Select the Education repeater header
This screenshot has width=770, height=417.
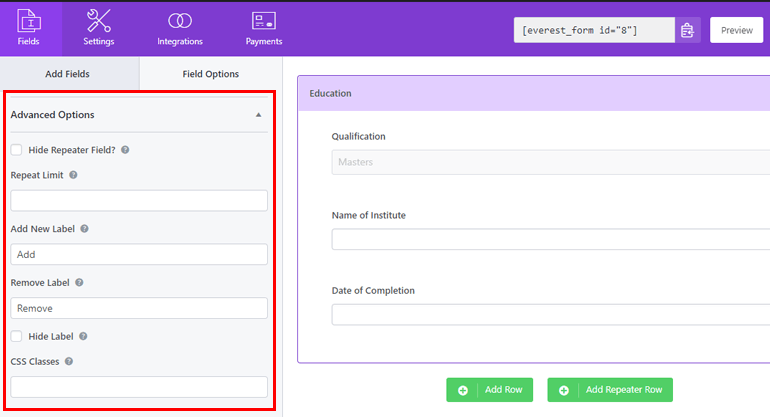[x=534, y=93]
